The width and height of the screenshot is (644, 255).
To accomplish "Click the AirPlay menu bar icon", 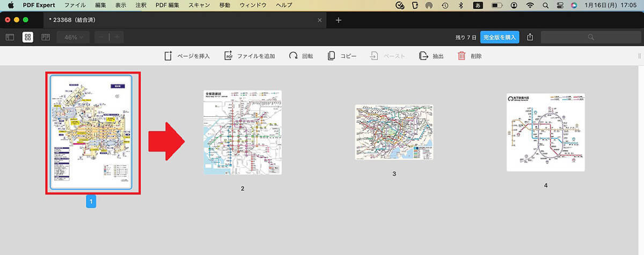I will (x=429, y=5).
